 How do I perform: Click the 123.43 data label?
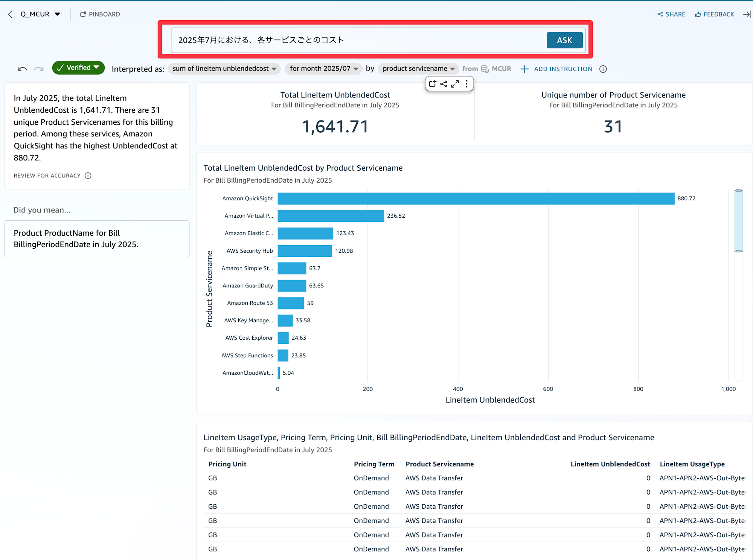click(345, 233)
